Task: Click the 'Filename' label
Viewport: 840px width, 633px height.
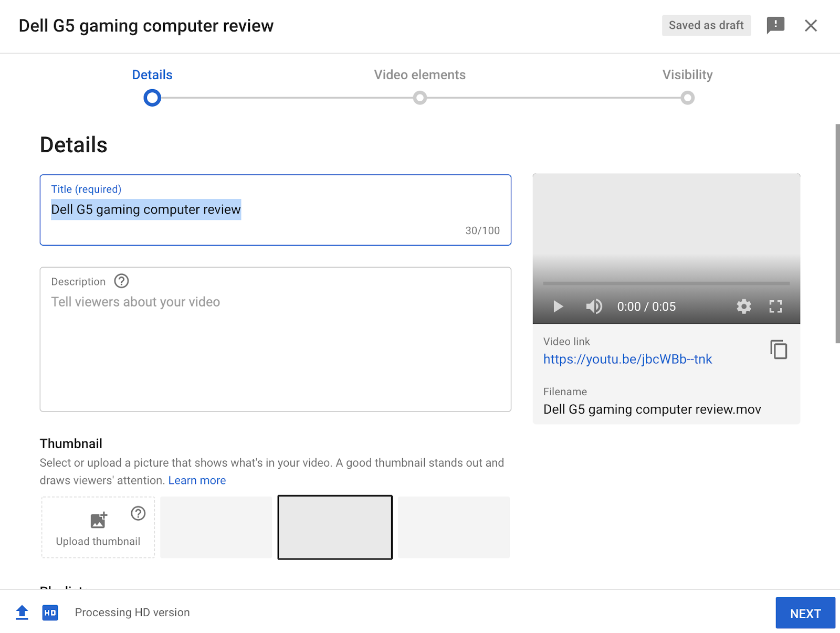Action: coord(565,392)
